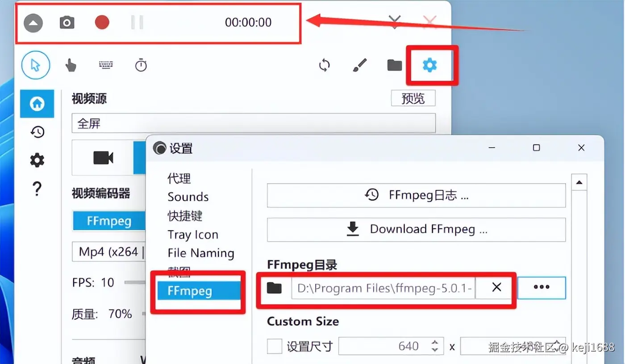
Task: Open the output folder icon in the toolbar
Action: tap(395, 66)
